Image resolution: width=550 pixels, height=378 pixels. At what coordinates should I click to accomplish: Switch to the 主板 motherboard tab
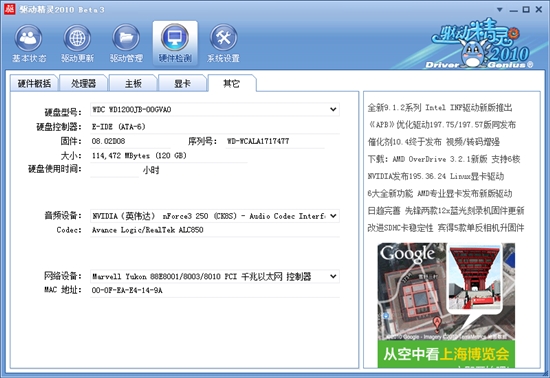tap(133, 83)
